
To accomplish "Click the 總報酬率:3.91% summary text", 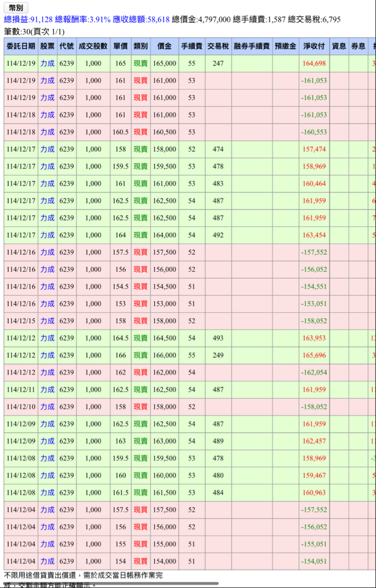I will (x=83, y=19).
